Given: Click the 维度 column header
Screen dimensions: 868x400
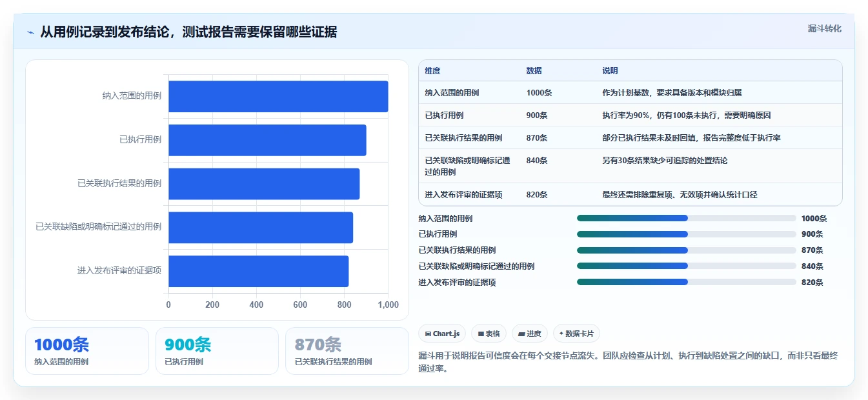Looking at the screenshot, I should tap(432, 71).
